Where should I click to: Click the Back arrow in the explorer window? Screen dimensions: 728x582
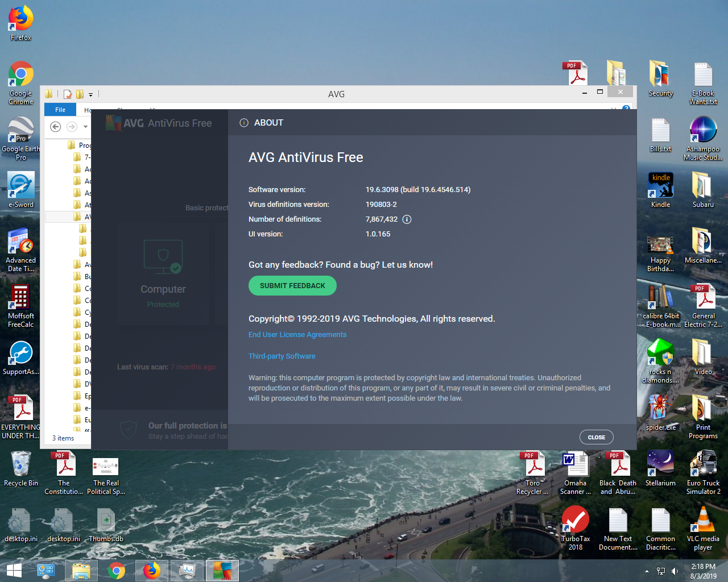click(55, 127)
